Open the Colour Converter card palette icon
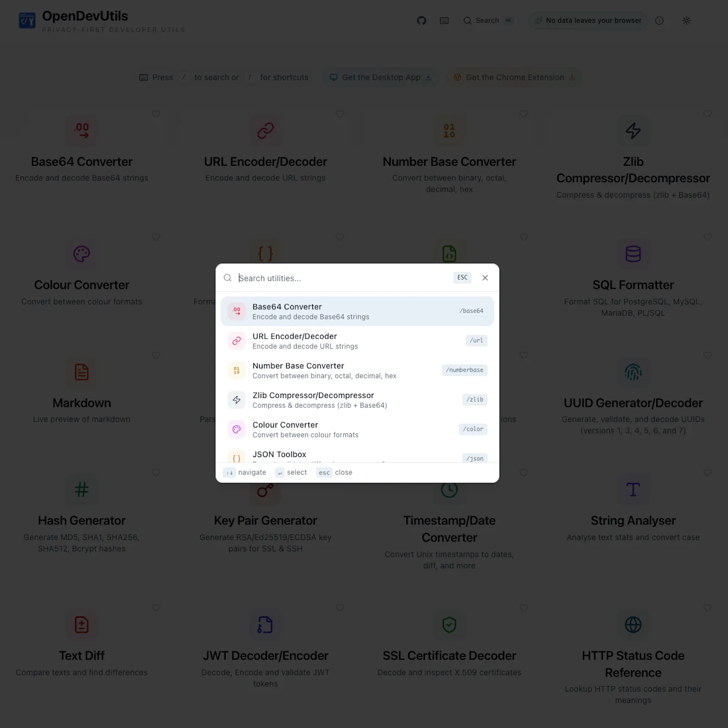The width and height of the screenshot is (728, 728). 82,254
